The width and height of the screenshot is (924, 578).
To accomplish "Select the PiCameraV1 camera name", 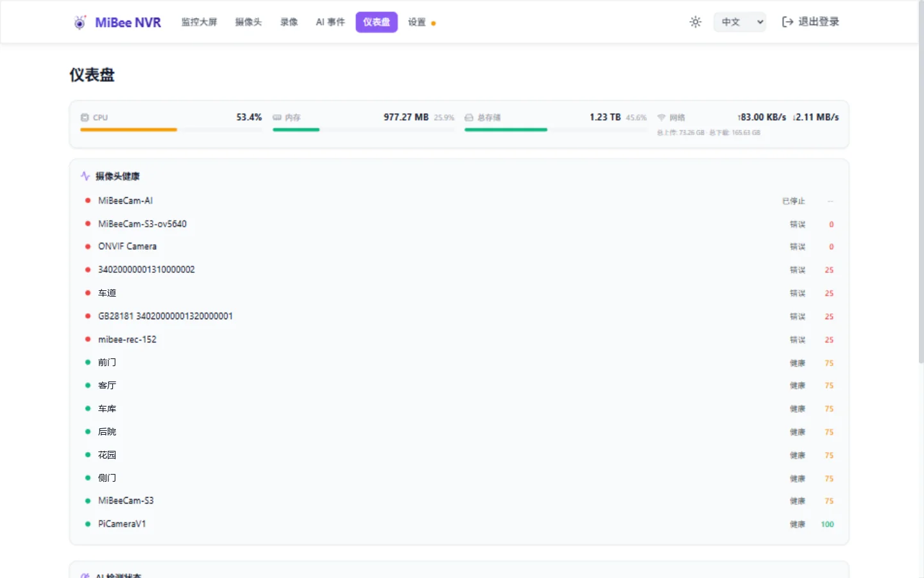I will (122, 524).
